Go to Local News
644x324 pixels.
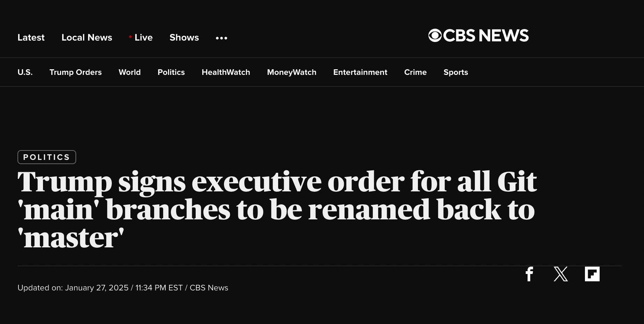click(87, 37)
